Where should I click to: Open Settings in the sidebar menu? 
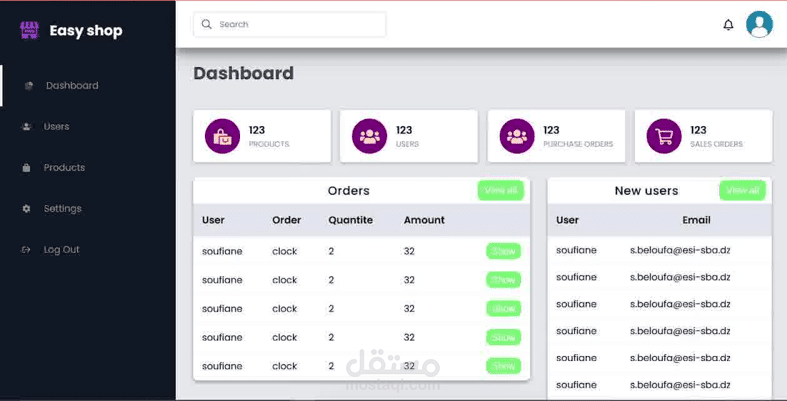coord(62,209)
